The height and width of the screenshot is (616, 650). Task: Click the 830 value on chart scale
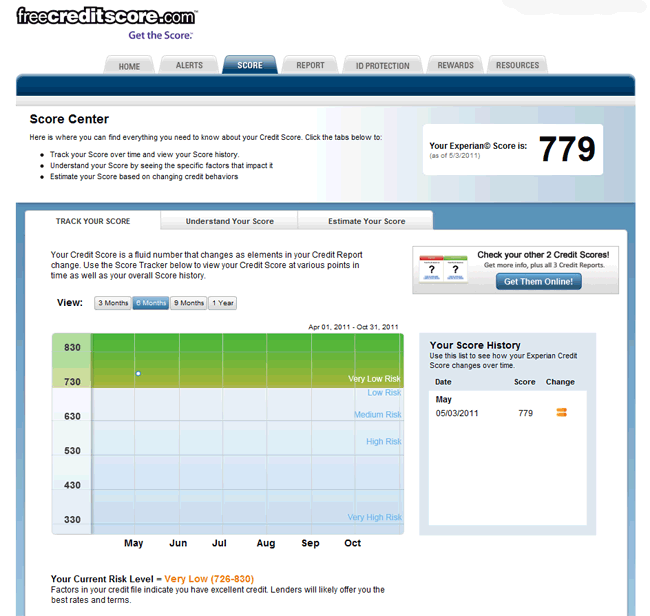point(72,347)
